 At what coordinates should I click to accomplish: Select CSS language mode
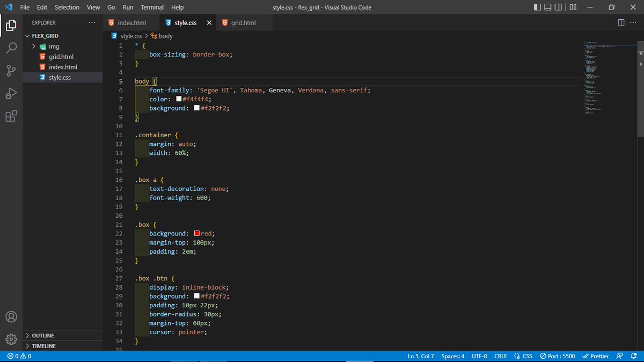point(523,356)
